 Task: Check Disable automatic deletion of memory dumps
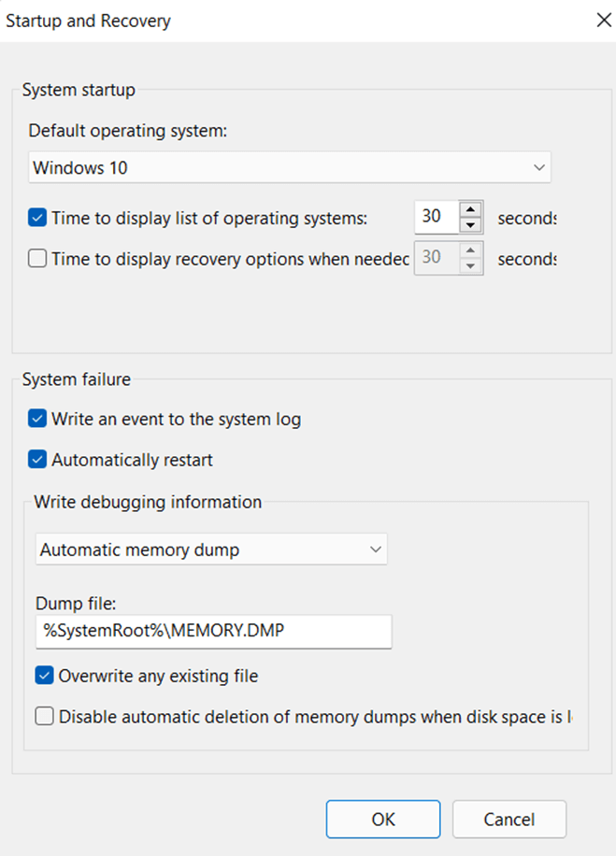click(x=44, y=717)
